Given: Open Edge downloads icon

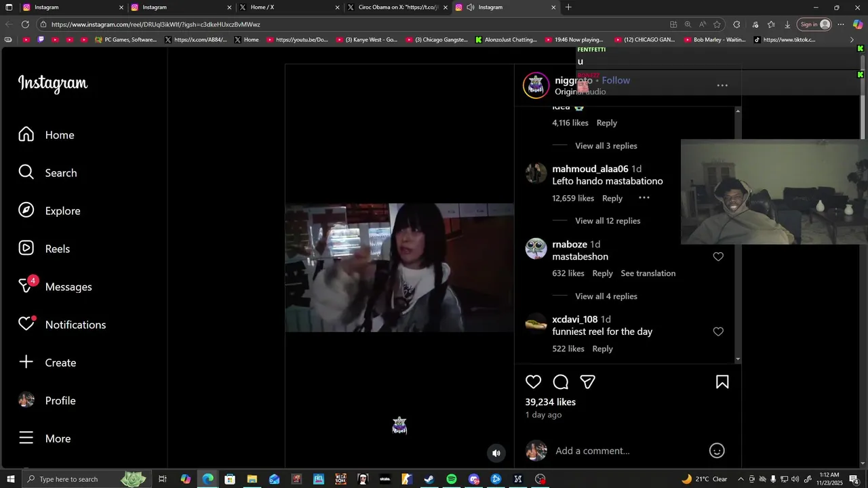Looking at the screenshot, I should click(787, 24).
